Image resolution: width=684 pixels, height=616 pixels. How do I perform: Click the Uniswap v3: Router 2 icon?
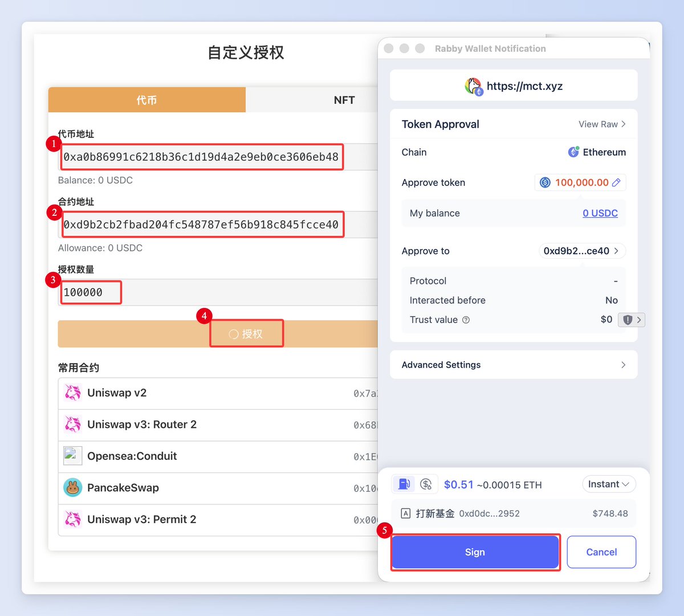pyautogui.click(x=72, y=425)
